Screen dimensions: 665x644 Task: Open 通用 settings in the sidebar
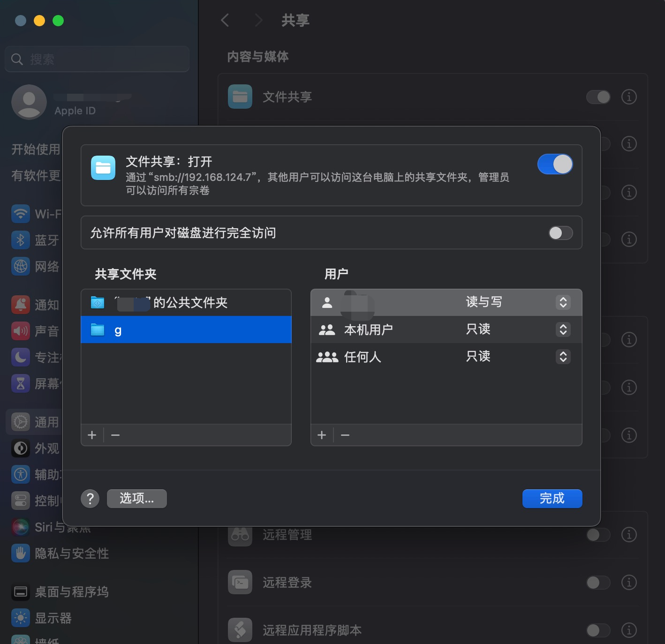point(21,422)
